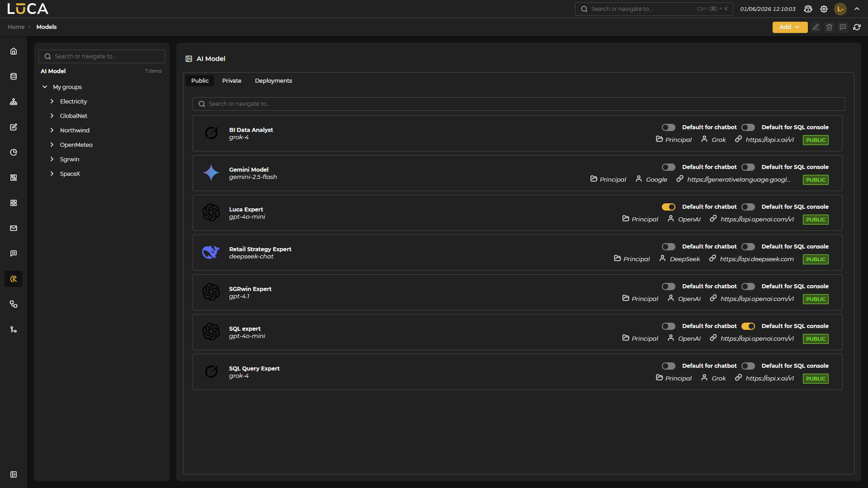Image resolution: width=868 pixels, height=488 pixels.
Task: Enable Default for chatbot on Gemini Model
Action: tap(668, 167)
